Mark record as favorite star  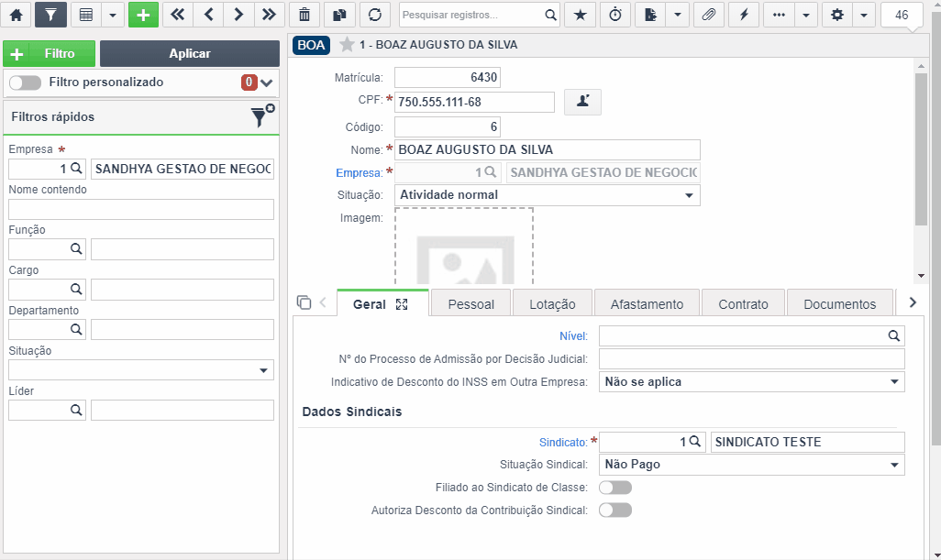[x=347, y=44]
